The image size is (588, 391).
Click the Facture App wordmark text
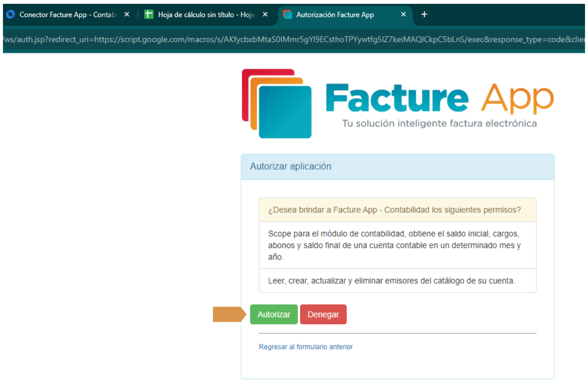pyautogui.click(x=439, y=98)
